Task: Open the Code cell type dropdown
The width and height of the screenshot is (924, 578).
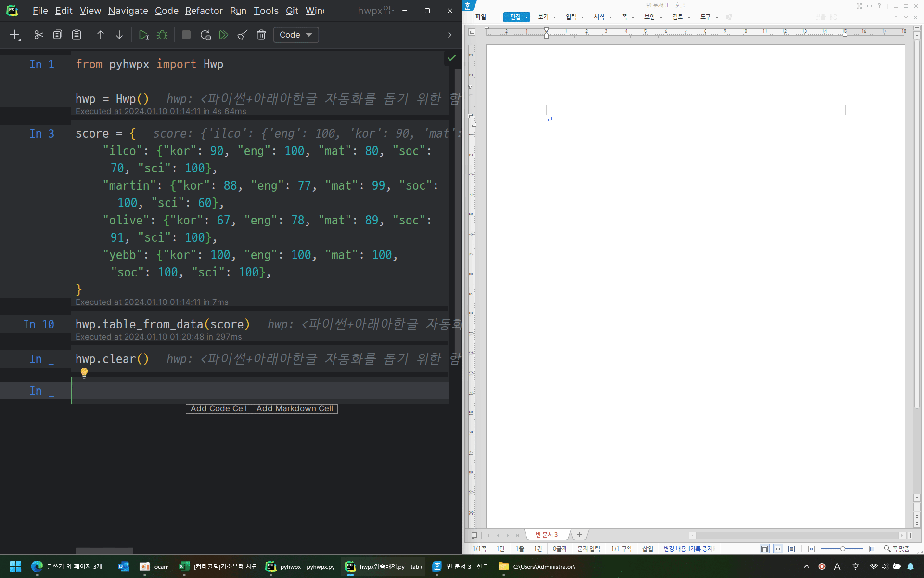Action: (295, 35)
